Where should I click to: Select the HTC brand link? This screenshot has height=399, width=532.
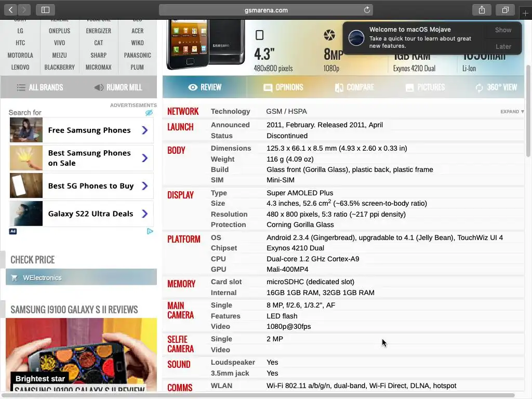[x=20, y=43]
